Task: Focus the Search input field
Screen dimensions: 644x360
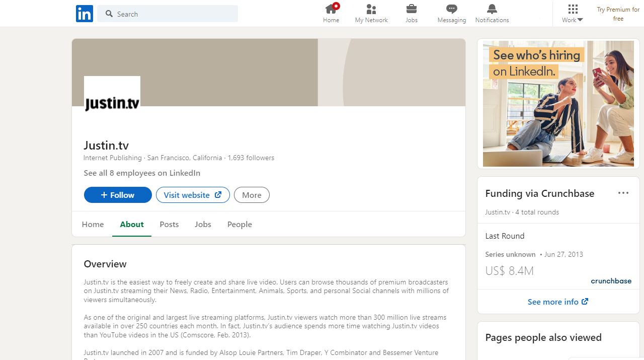Action: (168, 14)
